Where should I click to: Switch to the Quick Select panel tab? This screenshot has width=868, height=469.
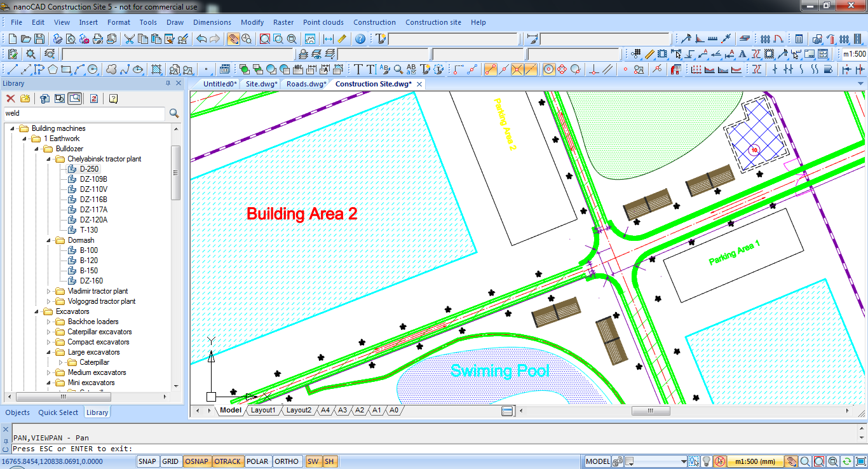pos(58,412)
